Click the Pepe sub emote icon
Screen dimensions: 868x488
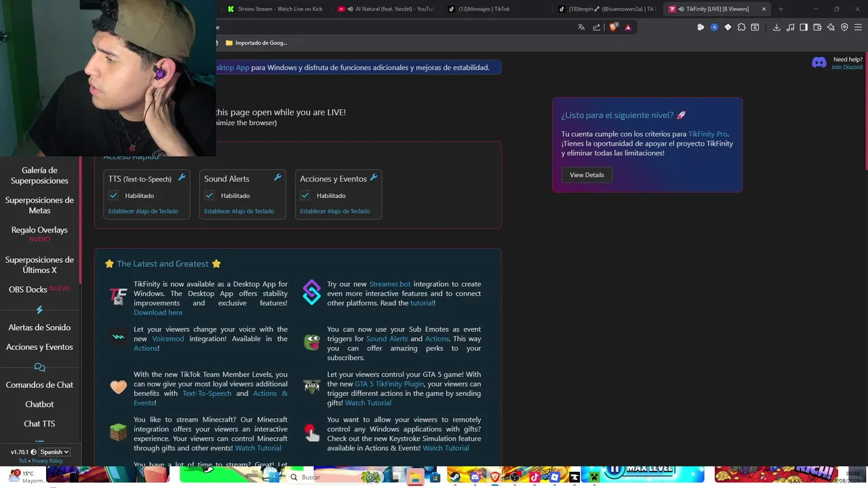coord(312,342)
